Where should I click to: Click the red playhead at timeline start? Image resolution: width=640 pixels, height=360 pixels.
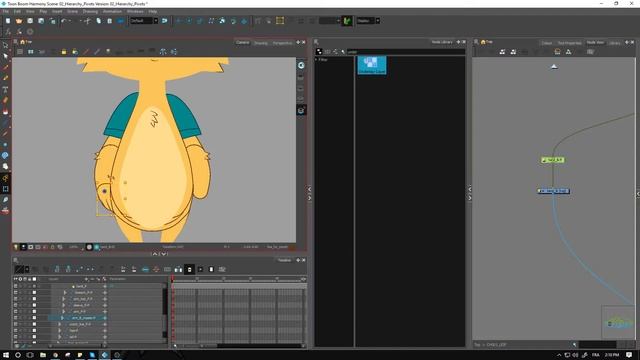[173, 279]
